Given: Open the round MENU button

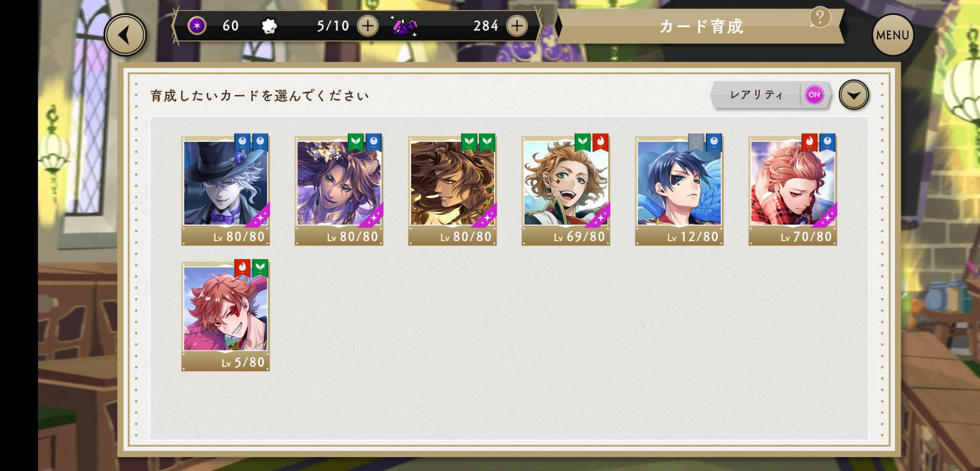Looking at the screenshot, I should coord(892,35).
